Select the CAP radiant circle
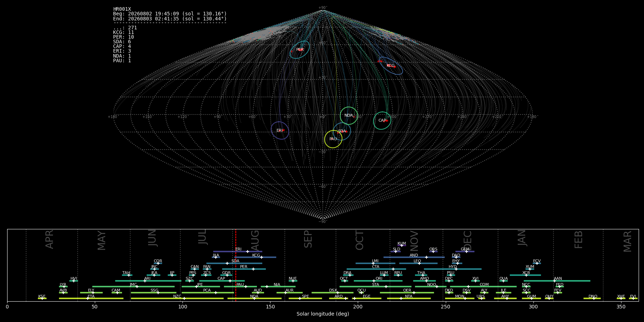Screen dimensions: 644x322 [382, 121]
